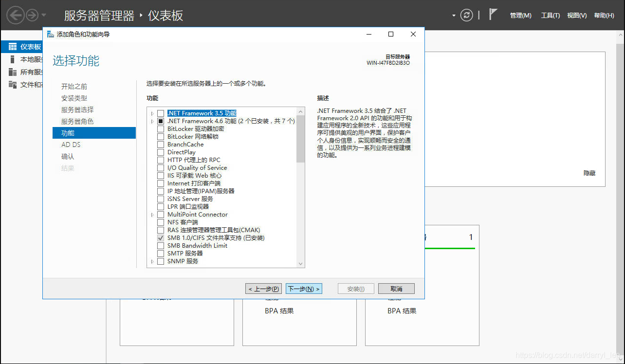The height and width of the screenshot is (364, 625).
Task: Enable the BranchCache feature checkbox
Action: 161,145
